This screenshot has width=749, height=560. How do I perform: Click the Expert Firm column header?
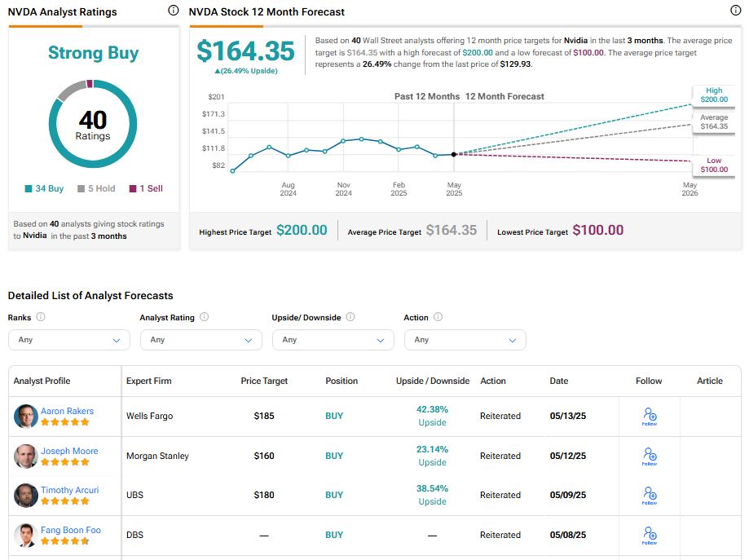pos(148,381)
